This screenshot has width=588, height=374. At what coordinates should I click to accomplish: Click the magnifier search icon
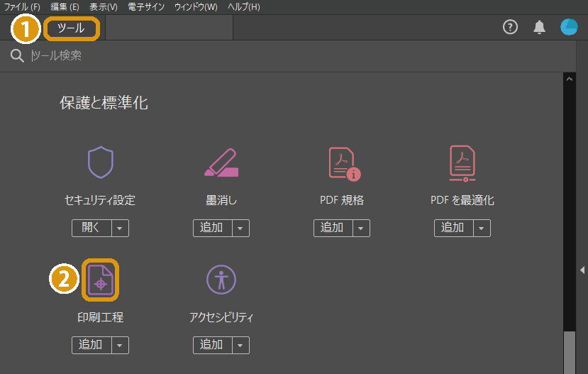[17, 56]
